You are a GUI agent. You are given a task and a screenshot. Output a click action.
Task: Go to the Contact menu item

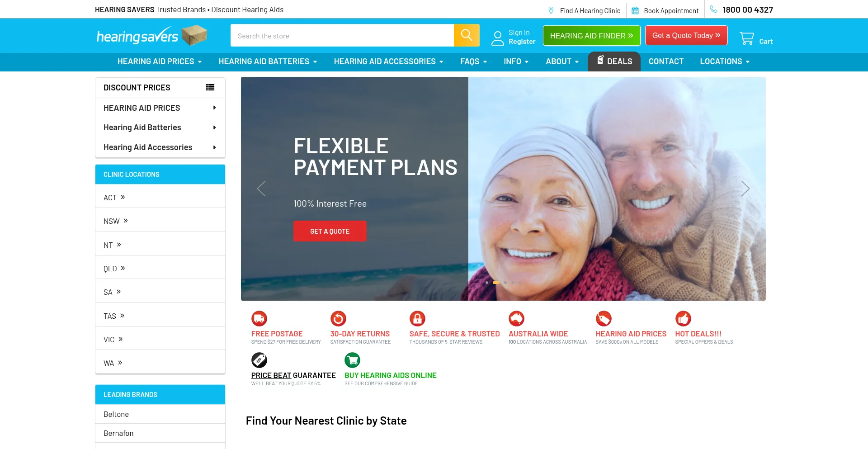click(x=666, y=61)
